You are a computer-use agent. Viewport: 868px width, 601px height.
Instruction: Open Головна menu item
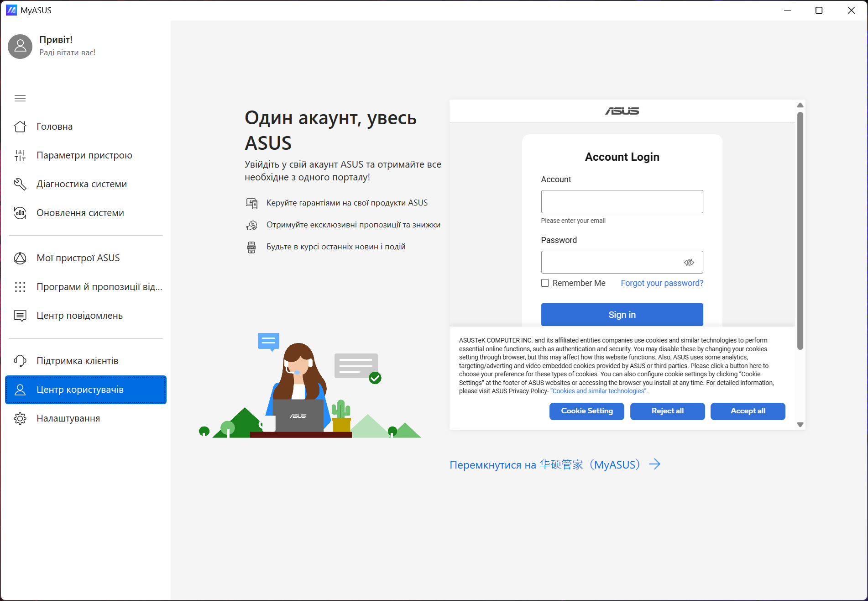tap(86, 127)
